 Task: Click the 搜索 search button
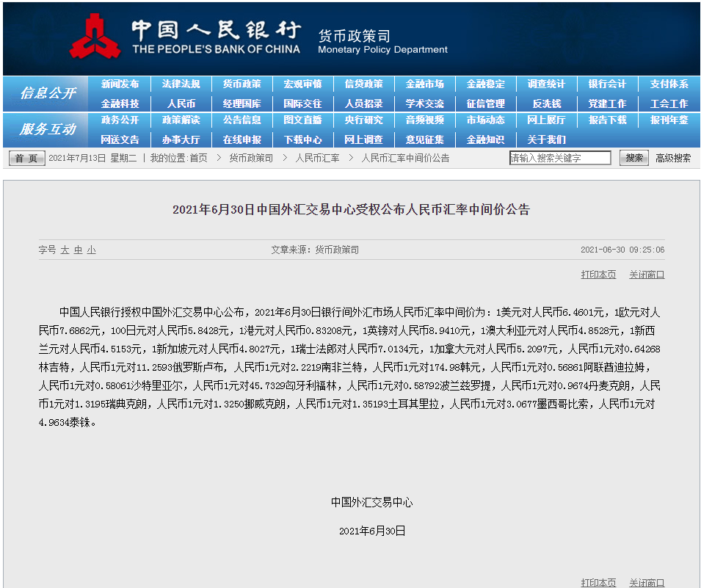click(634, 158)
